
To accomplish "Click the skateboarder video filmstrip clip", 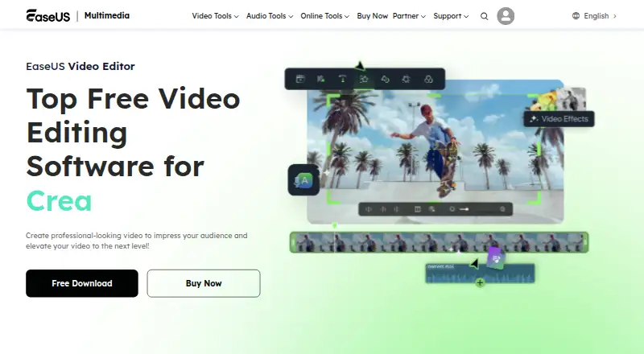I will tap(439, 242).
